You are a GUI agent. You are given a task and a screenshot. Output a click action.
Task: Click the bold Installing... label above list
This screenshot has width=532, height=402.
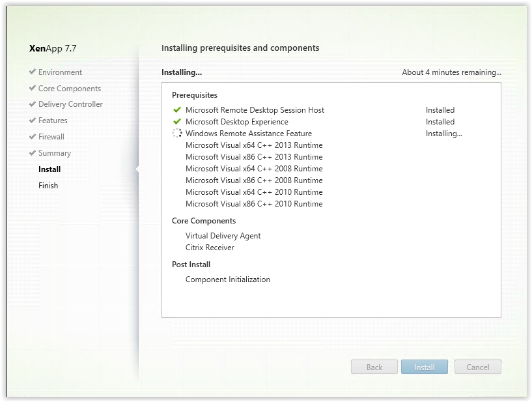click(182, 72)
